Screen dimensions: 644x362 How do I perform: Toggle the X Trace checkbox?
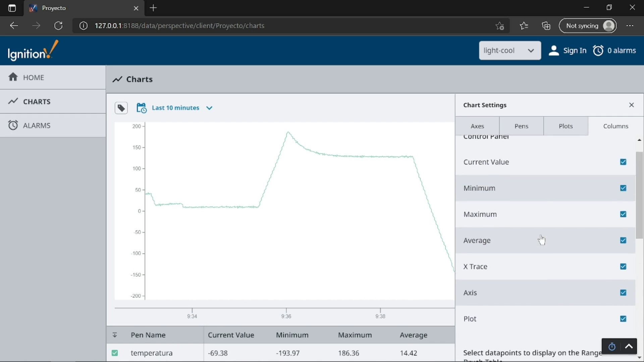(623, 266)
